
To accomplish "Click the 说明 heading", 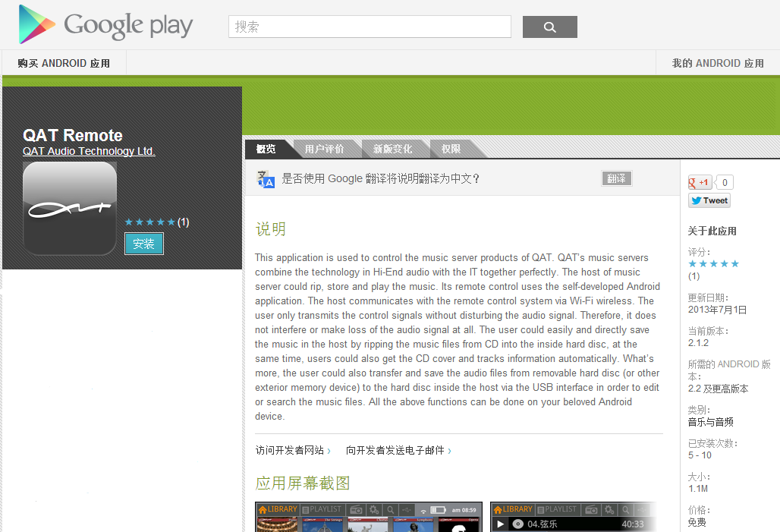I will pyautogui.click(x=271, y=229).
